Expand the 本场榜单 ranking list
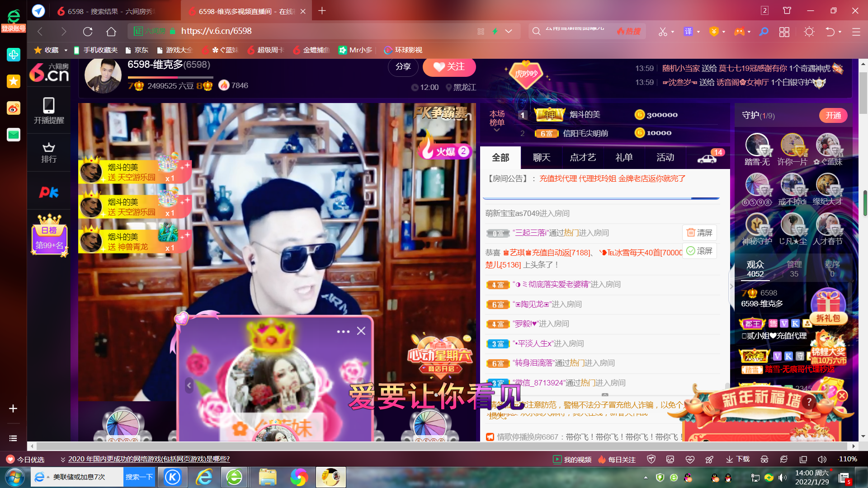Viewport: 868px width, 488px height. click(496, 130)
